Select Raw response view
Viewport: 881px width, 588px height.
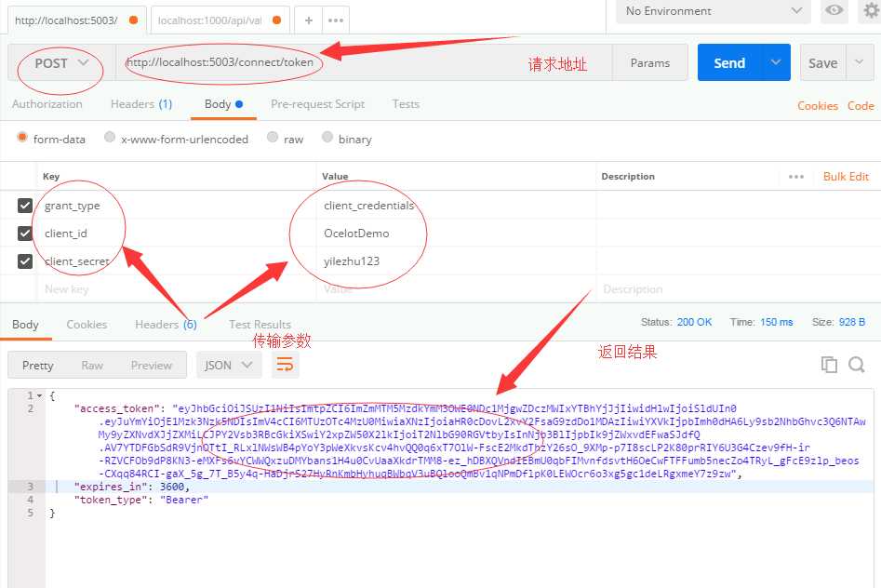pyautogui.click(x=92, y=366)
